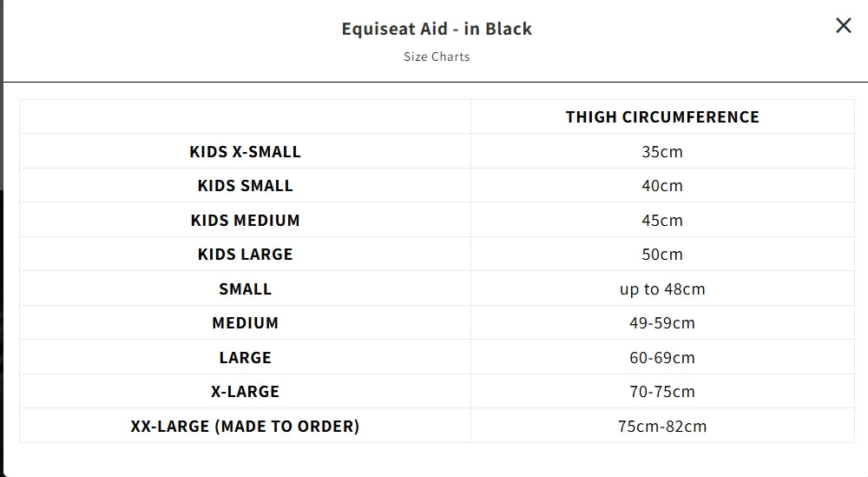Image resolution: width=868 pixels, height=477 pixels.
Task: Click the Kids Small row label
Action: tap(245, 185)
